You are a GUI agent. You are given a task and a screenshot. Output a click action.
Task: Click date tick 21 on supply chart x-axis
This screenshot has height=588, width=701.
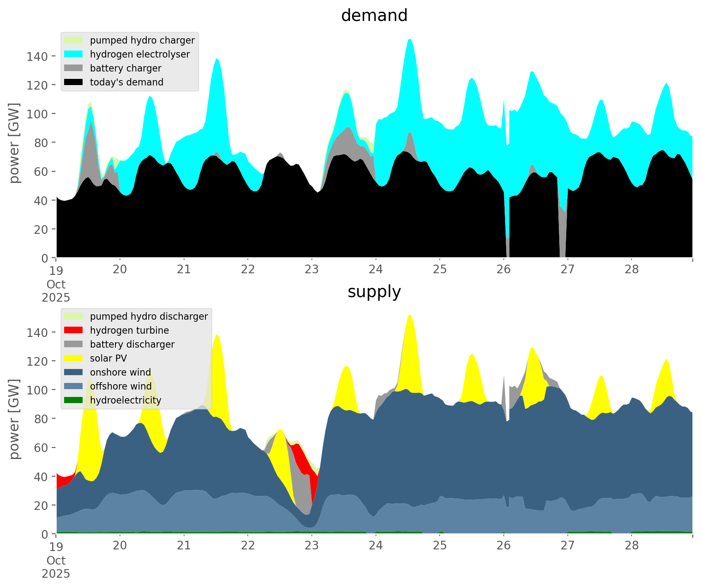coord(184,546)
